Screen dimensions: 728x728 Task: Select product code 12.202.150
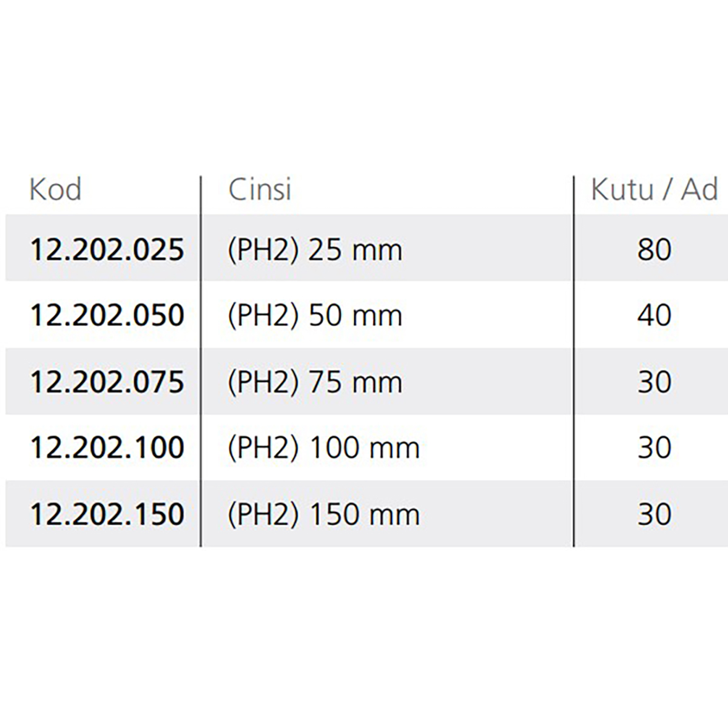tap(107, 514)
